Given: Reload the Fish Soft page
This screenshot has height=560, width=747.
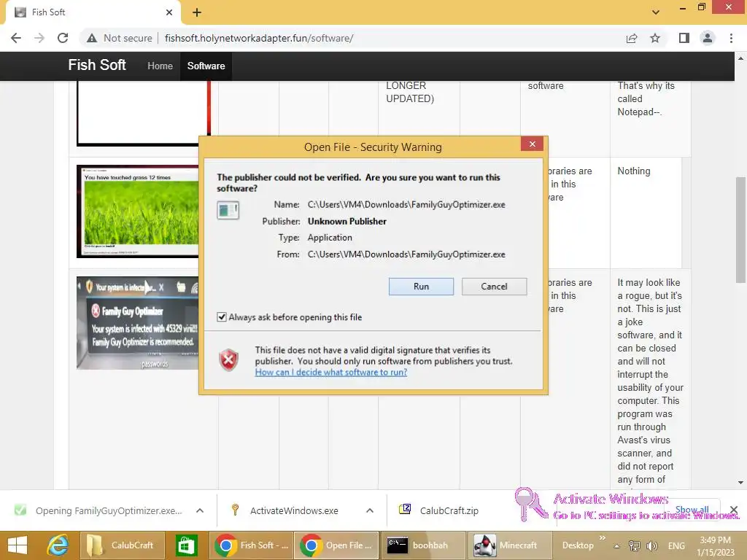Looking at the screenshot, I should [63, 38].
